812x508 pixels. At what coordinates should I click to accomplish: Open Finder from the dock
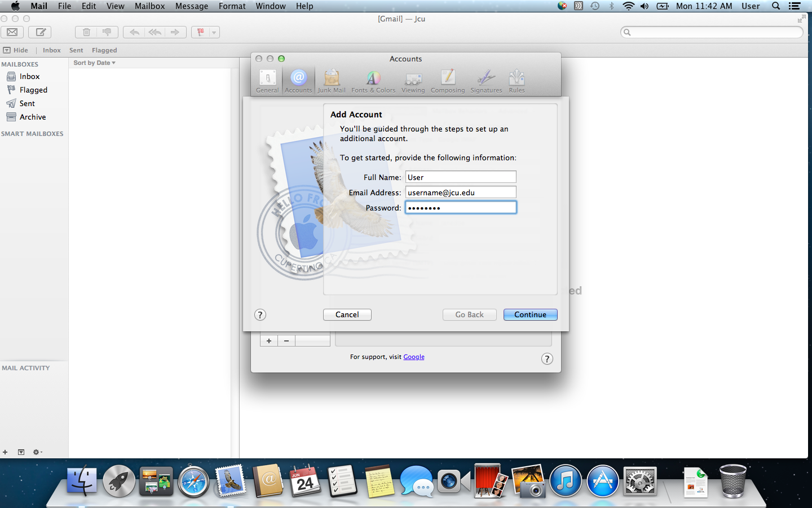82,481
